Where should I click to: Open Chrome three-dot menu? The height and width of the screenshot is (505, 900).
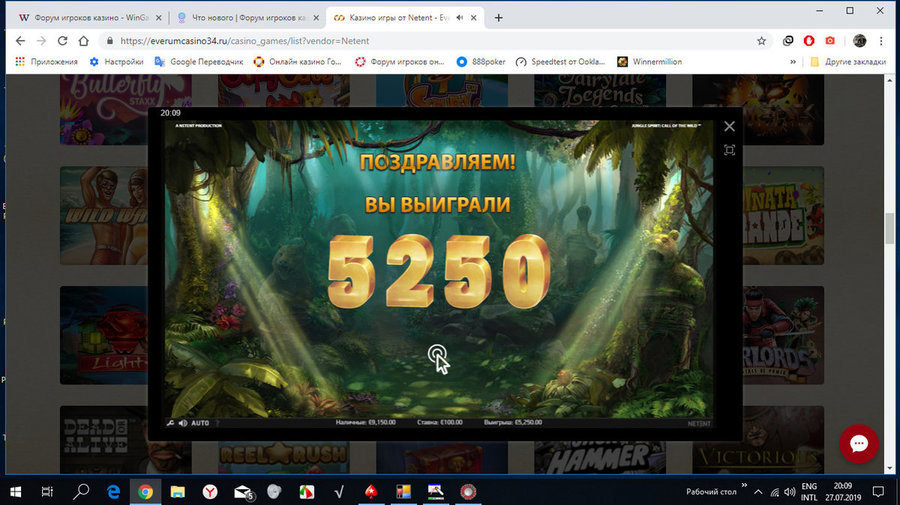(x=881, y=41)
